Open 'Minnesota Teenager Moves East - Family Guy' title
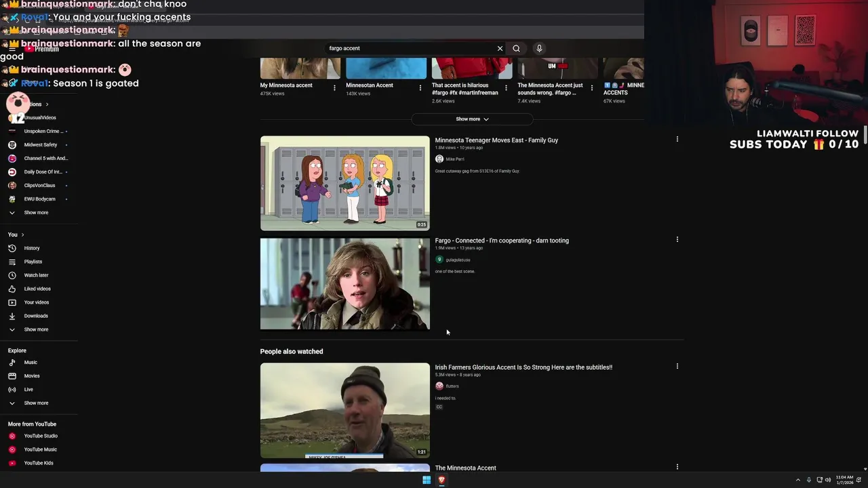The width and height of the screenshot is (868, 488). [496, 140]
